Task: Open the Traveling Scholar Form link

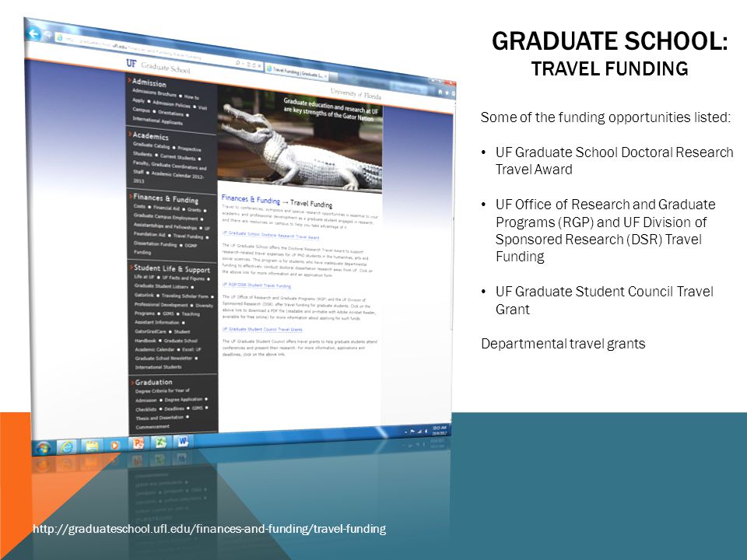Action: tap(185, 296)
